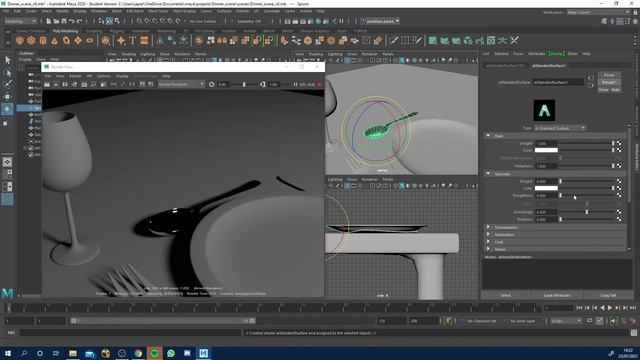
Task: Click the Rotate tool in the toolbox
Action: click(x=7, y=109)
